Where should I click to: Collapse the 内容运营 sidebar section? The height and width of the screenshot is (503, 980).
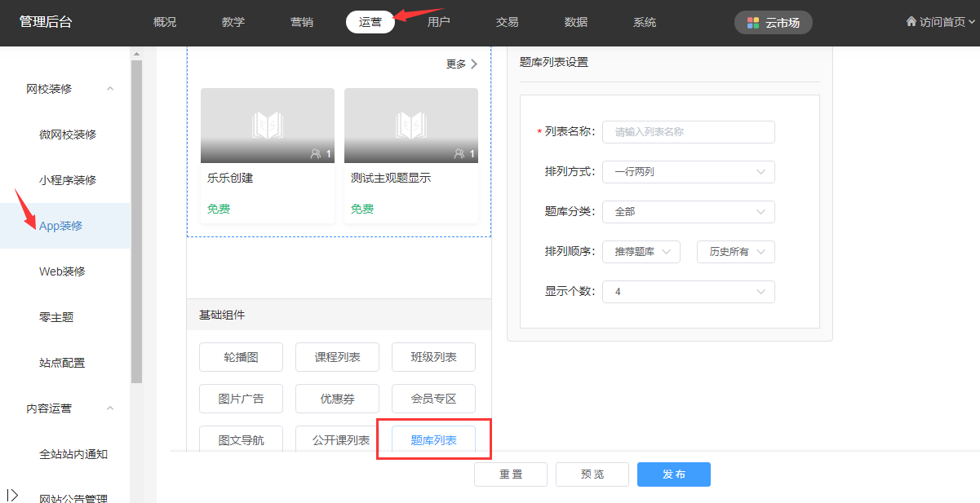[110, 408]
